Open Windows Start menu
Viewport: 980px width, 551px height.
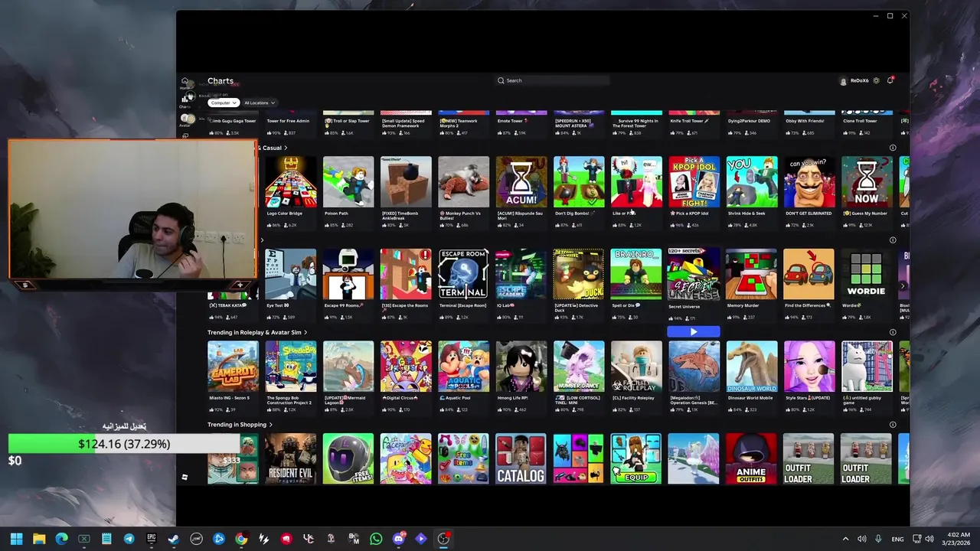[16, 539]
